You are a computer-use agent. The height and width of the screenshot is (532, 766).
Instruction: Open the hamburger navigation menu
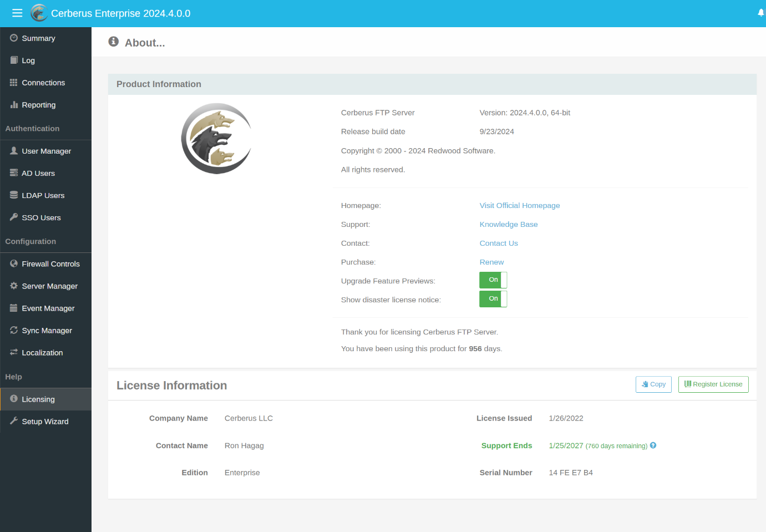(17, 13)
